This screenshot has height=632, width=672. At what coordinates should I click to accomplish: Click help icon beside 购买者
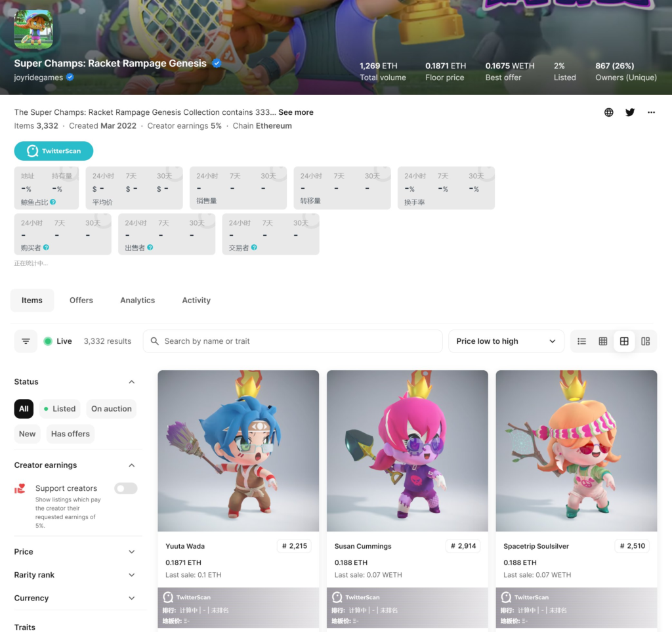(47, 247)
